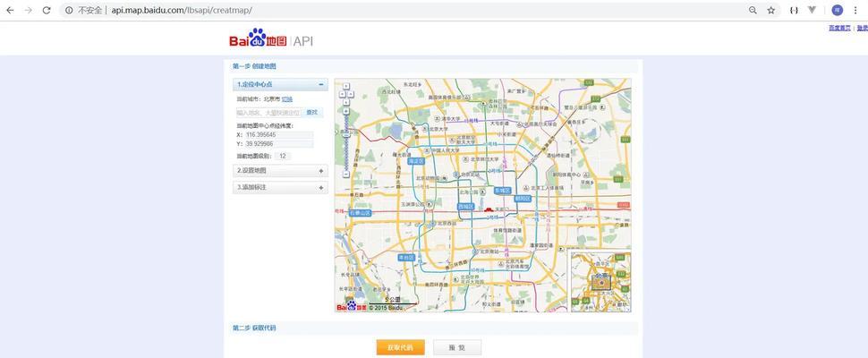
Task: Click the 西城区 district label on map
Action: (x=465, y=206)
